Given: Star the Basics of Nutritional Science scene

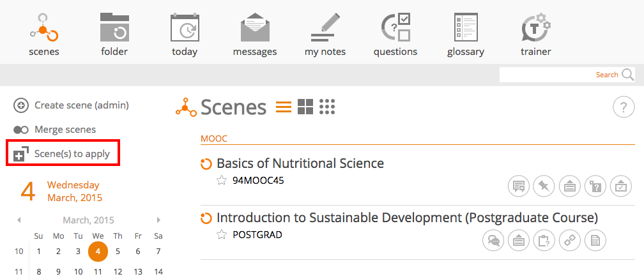Looking at the screenshot, I should tap(221, 181).
